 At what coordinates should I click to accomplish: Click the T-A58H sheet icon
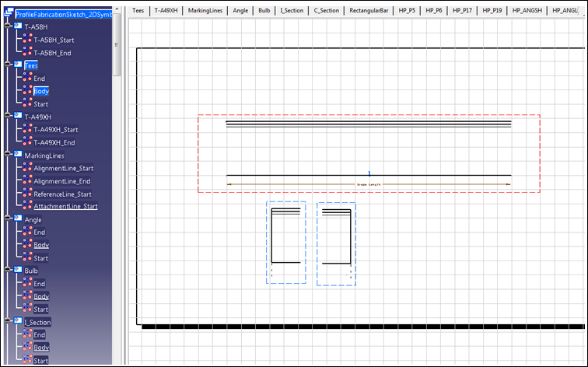pos(17,26)
